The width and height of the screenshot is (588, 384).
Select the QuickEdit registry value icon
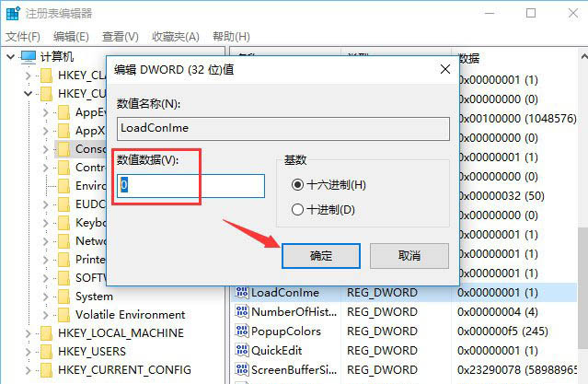(x=243, y=351)
